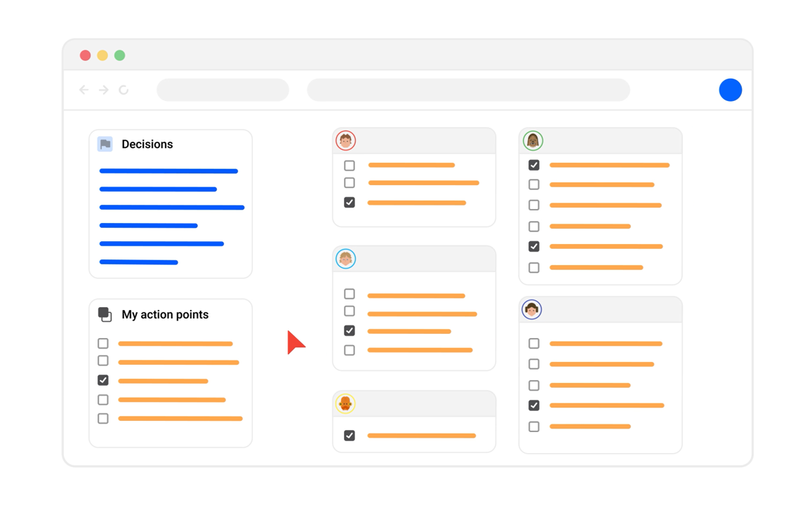Image resolution: width=812 pixels, height=505 pixels.
Task: Check first task under red-ringed avatar
Action: (350, 166)
